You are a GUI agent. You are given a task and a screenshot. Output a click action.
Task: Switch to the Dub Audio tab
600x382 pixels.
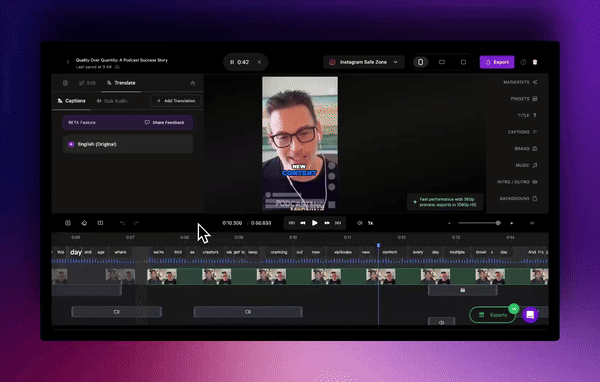point(112,101)
